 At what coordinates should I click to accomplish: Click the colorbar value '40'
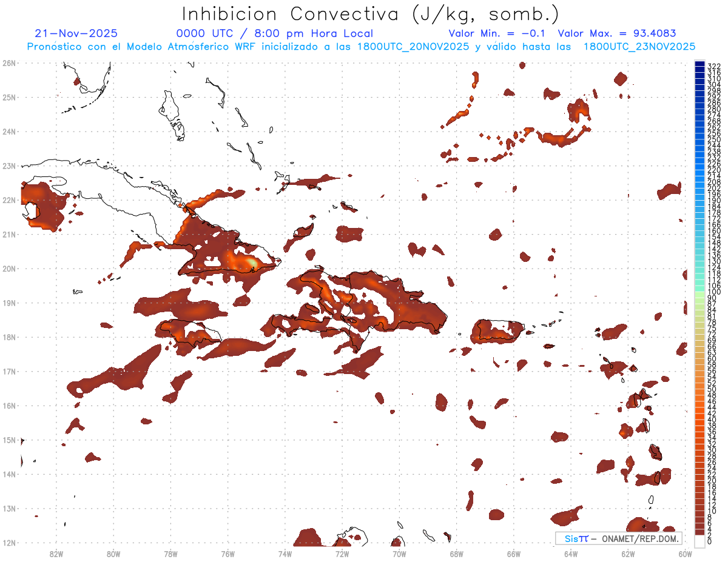712,420
